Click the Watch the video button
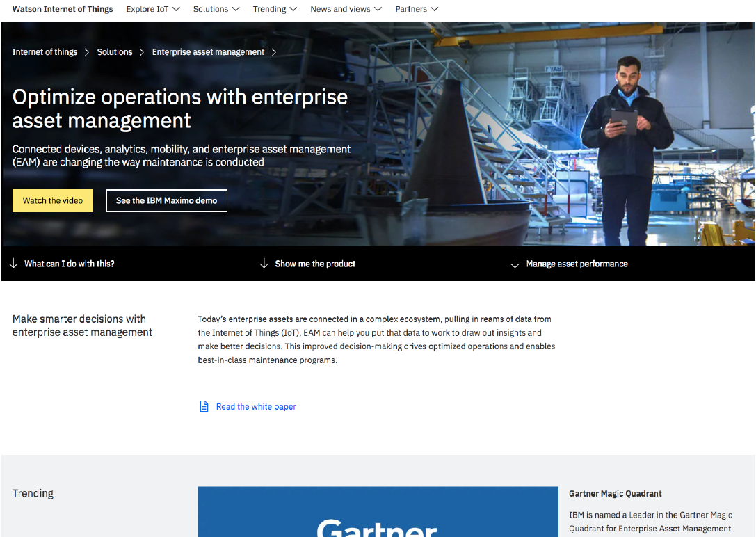 coord(53,200)
